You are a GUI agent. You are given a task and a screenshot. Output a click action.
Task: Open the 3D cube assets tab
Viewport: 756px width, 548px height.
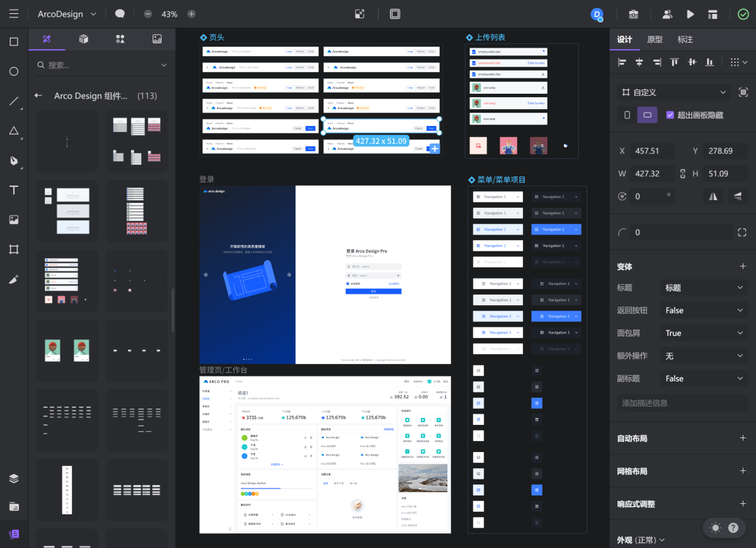click(x=83, y=38)
